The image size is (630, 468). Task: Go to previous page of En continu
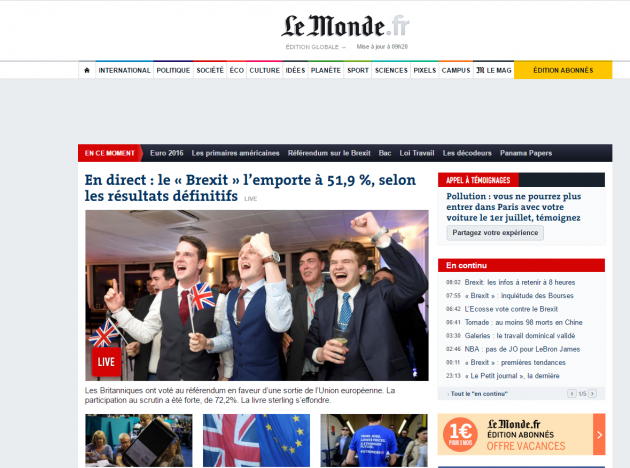572,394
